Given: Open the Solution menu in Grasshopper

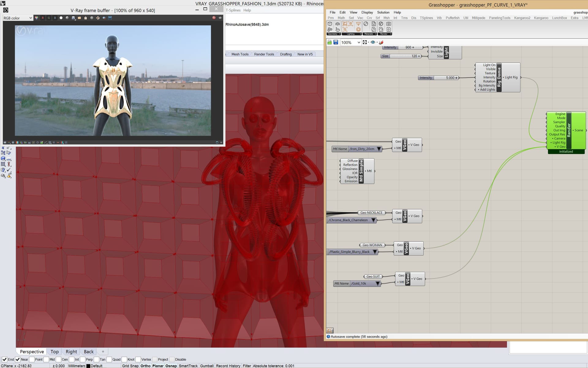Looking at the screenshot, I should [x=383, y=12].
